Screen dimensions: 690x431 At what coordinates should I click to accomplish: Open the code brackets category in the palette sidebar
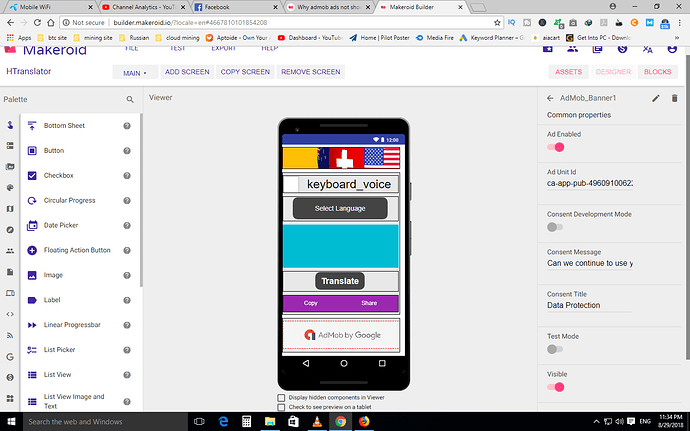pos(10,314)
